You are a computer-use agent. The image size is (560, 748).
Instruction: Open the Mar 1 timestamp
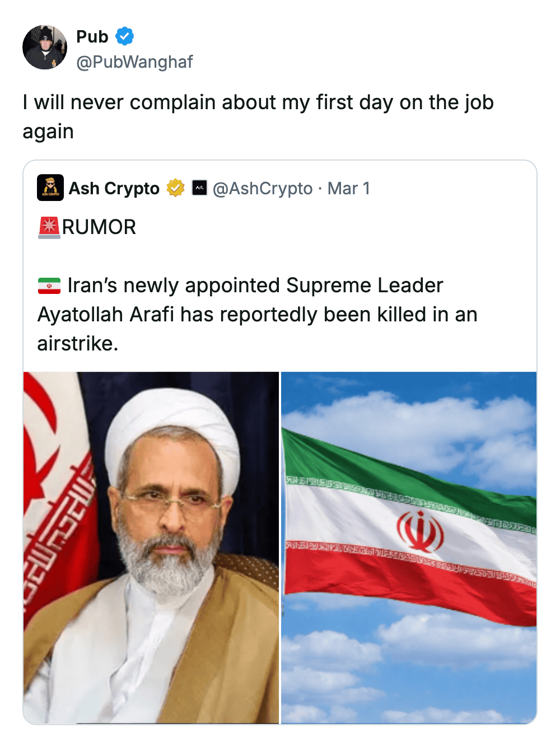348,189
